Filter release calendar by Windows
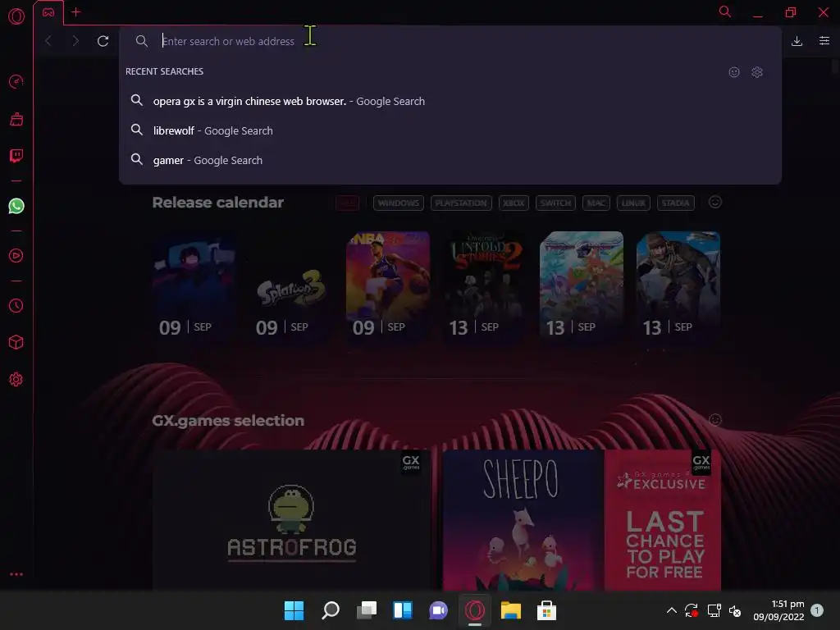This screenshot has height=630, width=840. [x=399, y=203]
